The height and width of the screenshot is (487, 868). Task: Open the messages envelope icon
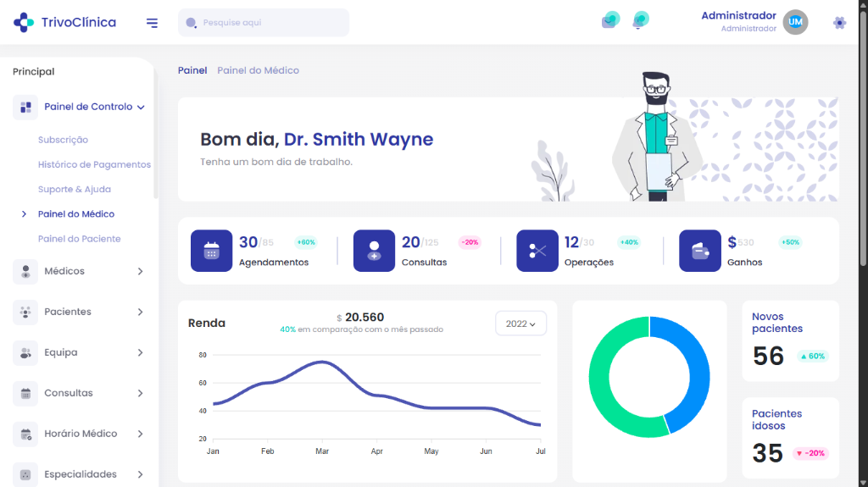(x=610, y=20)
